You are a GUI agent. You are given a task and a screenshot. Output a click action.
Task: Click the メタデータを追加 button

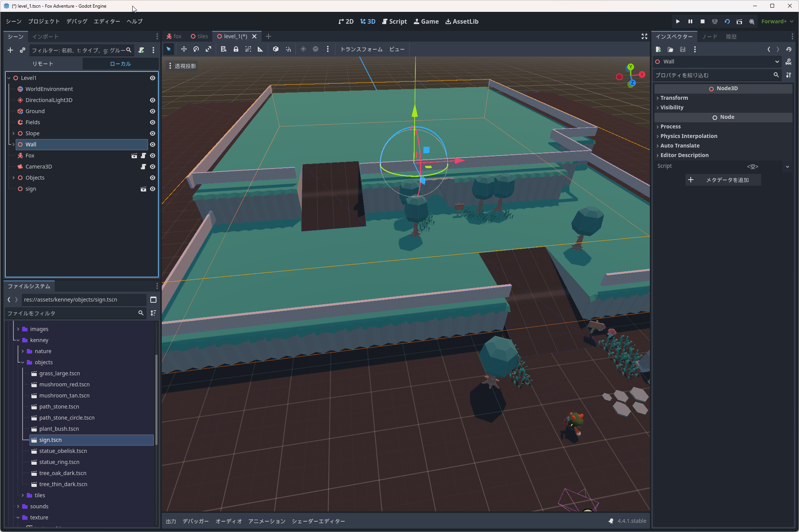pyautogui.click(x=723, y=180)
